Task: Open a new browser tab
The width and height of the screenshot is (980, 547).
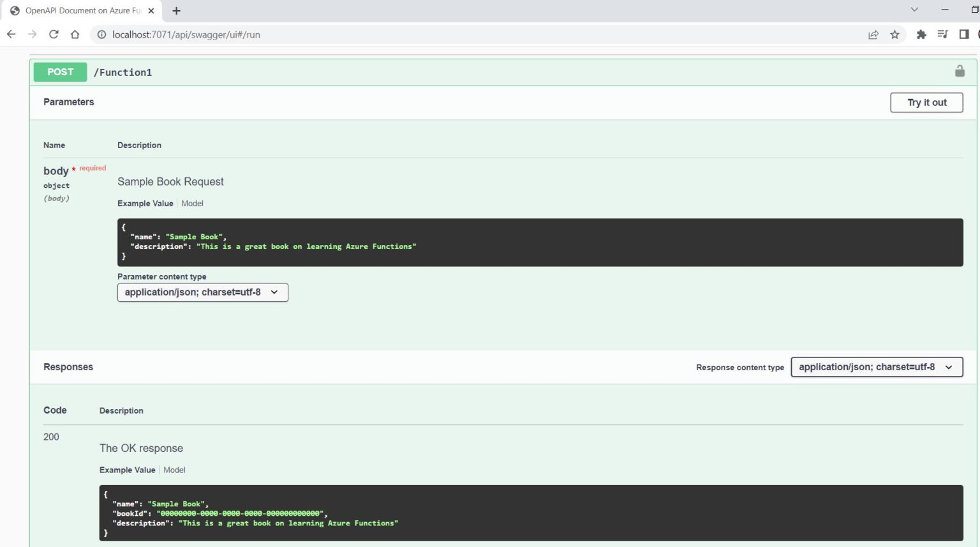Action: click(x=177, y=11)
